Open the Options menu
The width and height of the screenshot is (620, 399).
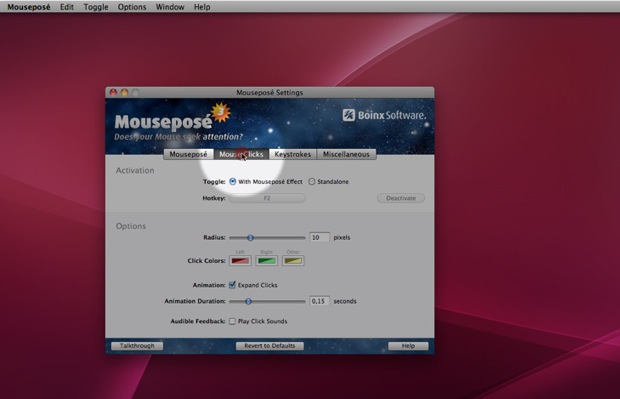pyautogui.click(x=132, y=7)
